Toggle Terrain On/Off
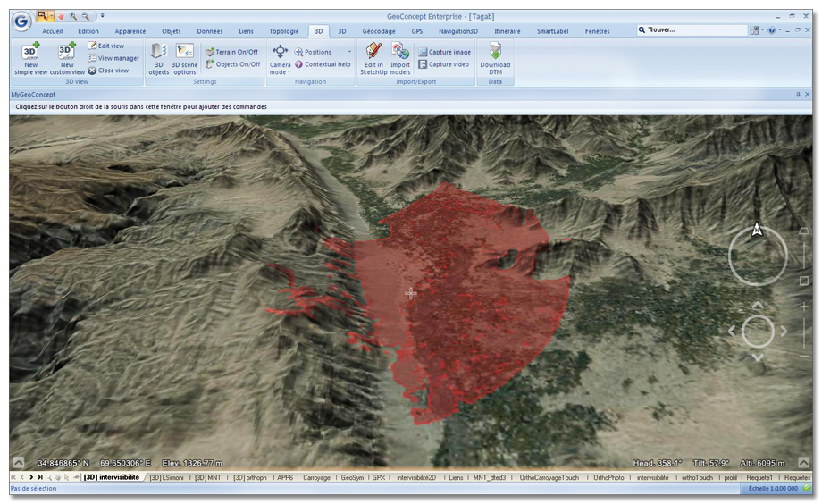 (231, 52)
